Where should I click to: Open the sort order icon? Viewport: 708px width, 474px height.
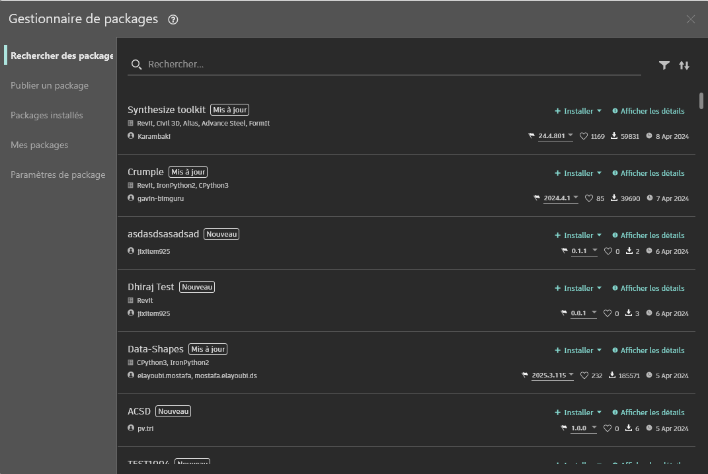[684, 65]
